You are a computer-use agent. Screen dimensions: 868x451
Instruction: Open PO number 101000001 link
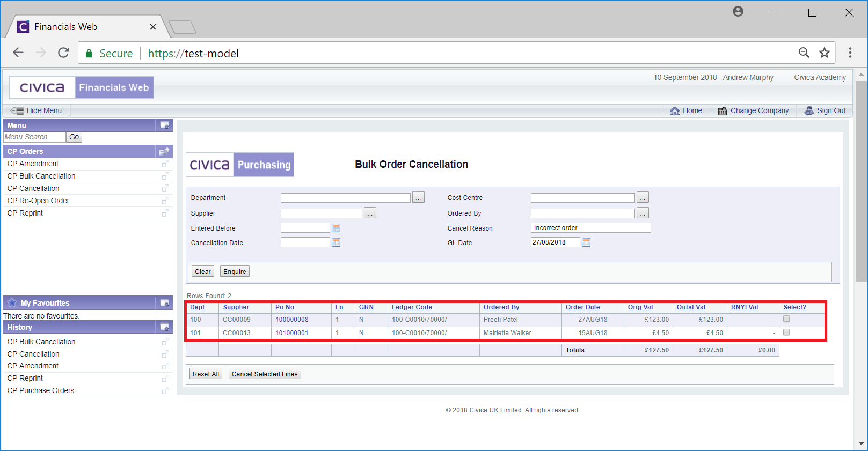point(292,333)
